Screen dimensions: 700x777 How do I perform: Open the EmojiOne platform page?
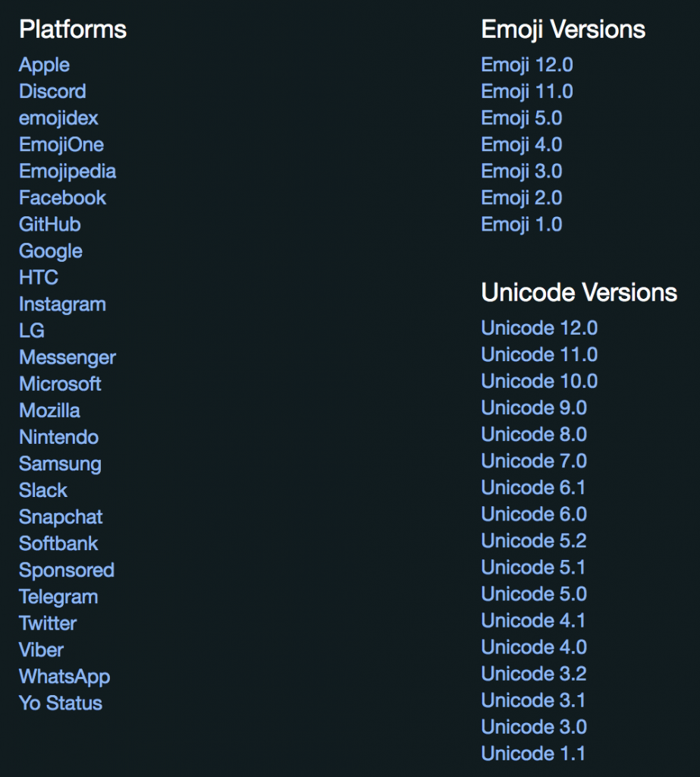pos(61,144)
